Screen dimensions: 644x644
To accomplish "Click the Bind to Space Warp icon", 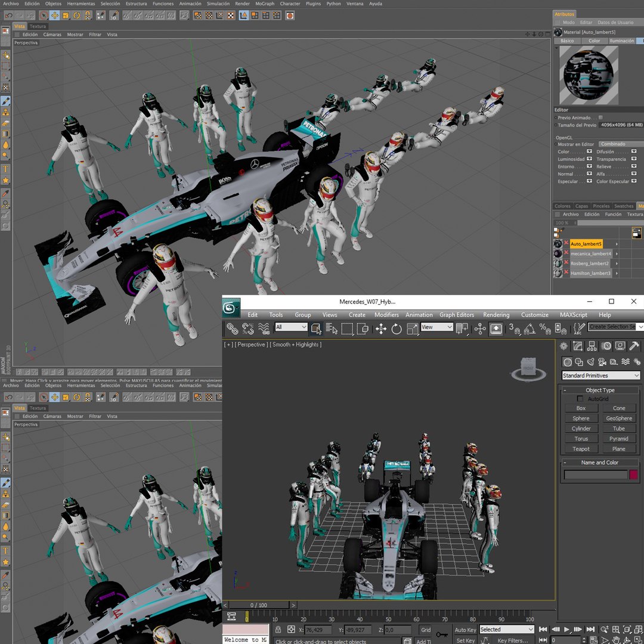I will (x=264, y=329).
